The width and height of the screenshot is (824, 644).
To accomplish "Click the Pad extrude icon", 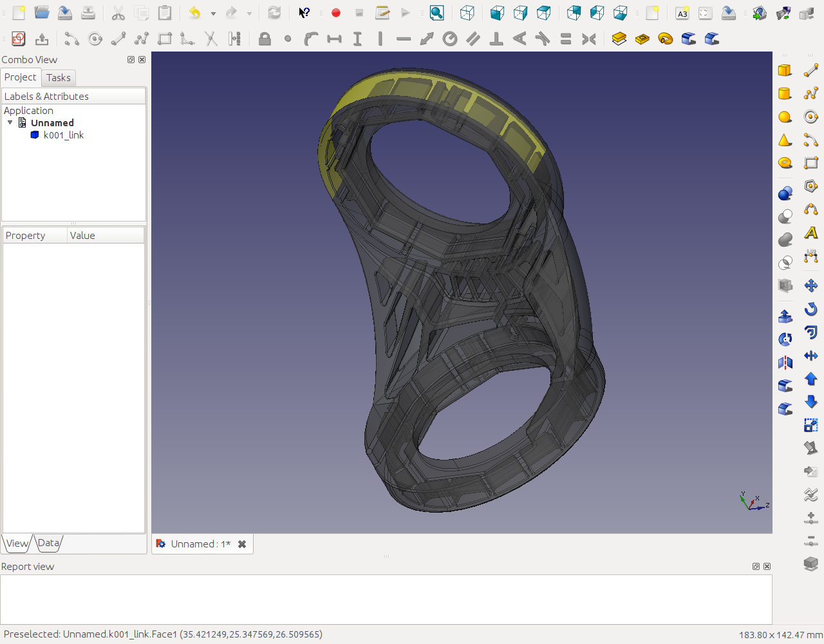I will [619, 39].
